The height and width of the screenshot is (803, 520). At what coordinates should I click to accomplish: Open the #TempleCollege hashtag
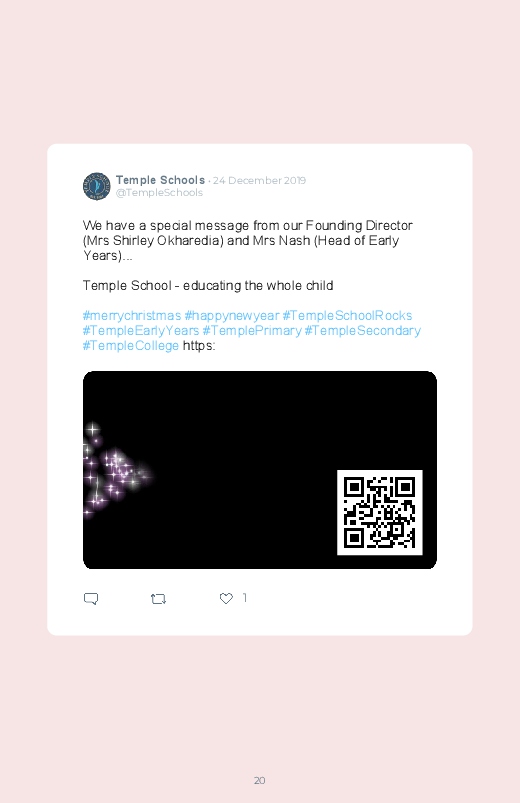[x=131, y=346]
